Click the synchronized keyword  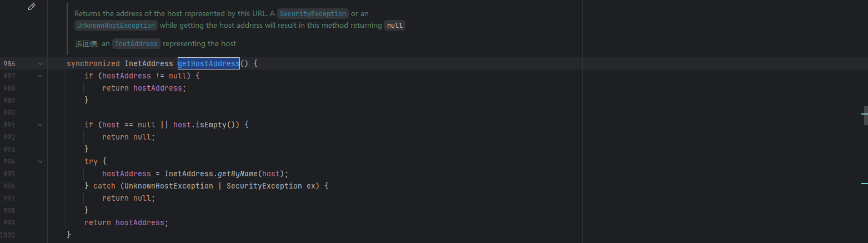[x=93, y=64]
